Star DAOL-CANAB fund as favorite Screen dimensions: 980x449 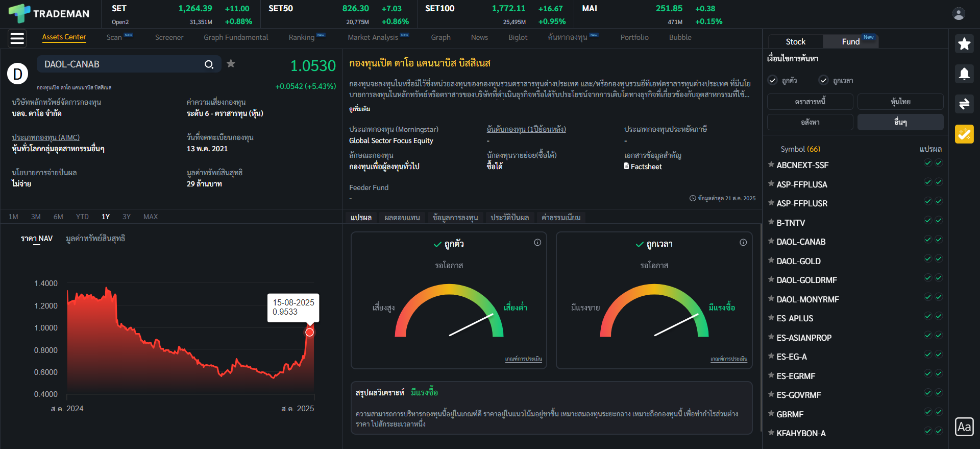[231, 64]
